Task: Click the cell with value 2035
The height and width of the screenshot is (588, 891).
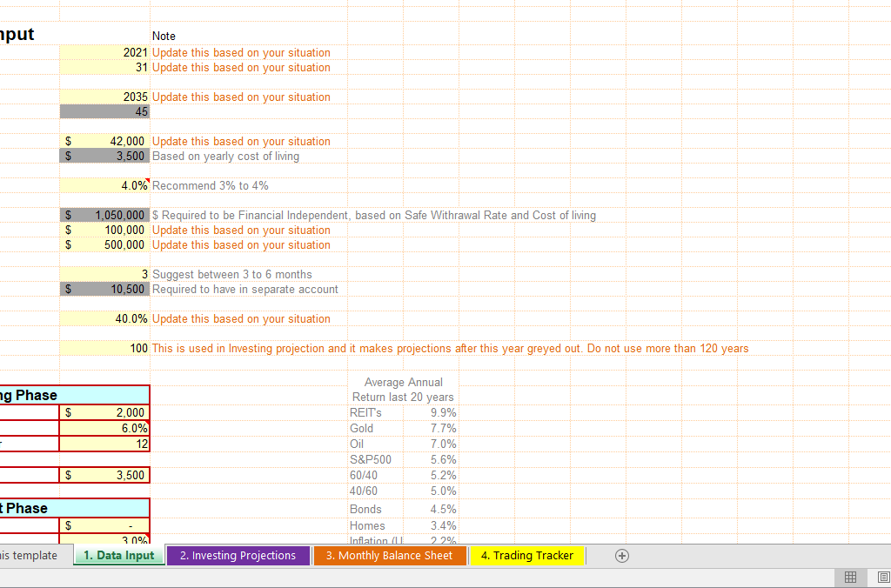Action: click(105, 97)
